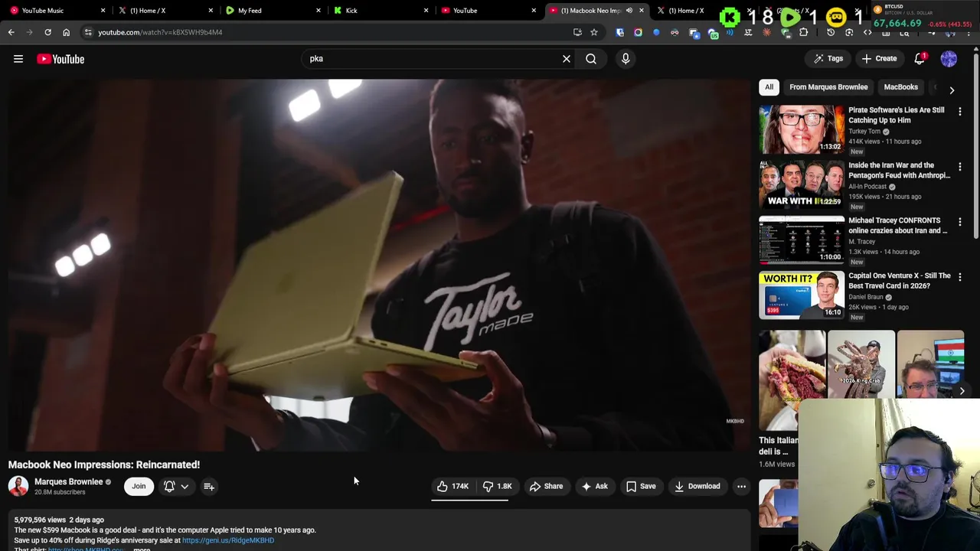Open options for Michael Tracey CONFRONTS video
The height and width of the screenshot is (551, 980).
pos(960,222)
